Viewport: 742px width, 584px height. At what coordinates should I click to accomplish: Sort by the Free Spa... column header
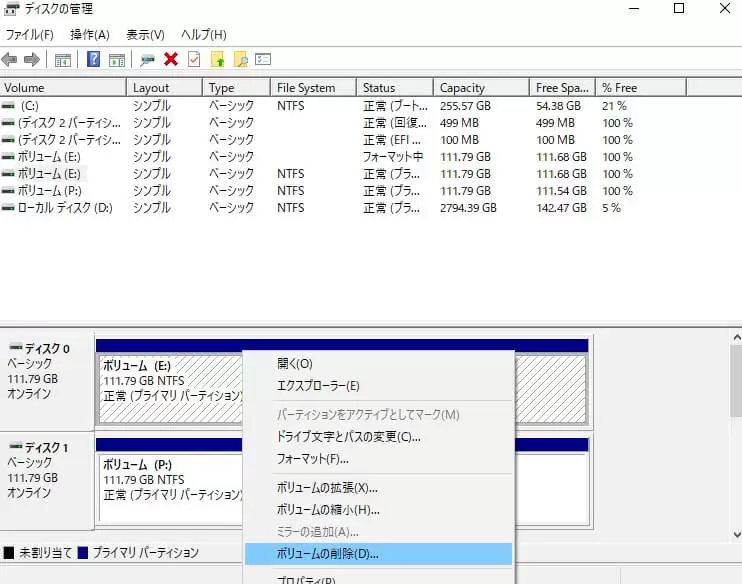coord(563,88)
